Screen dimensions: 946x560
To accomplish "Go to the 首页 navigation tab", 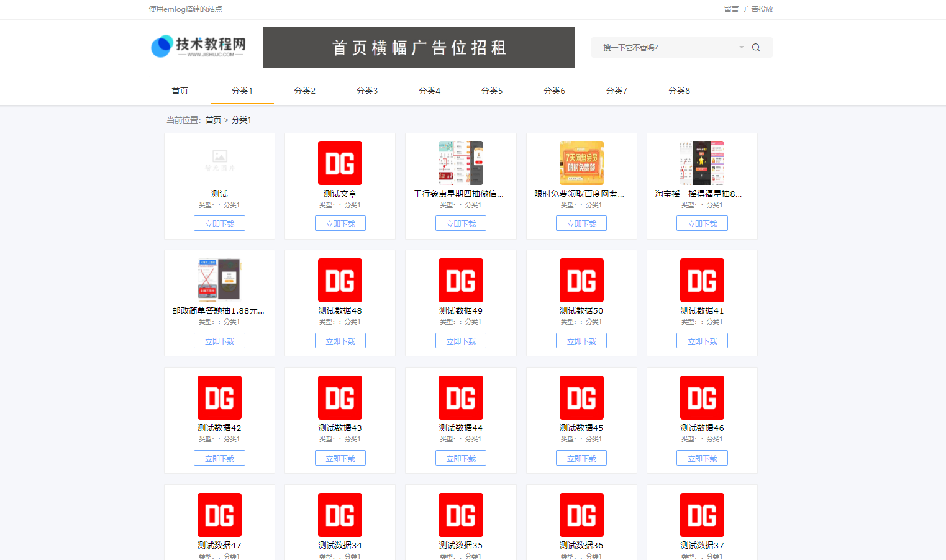I will coord(180,91).
